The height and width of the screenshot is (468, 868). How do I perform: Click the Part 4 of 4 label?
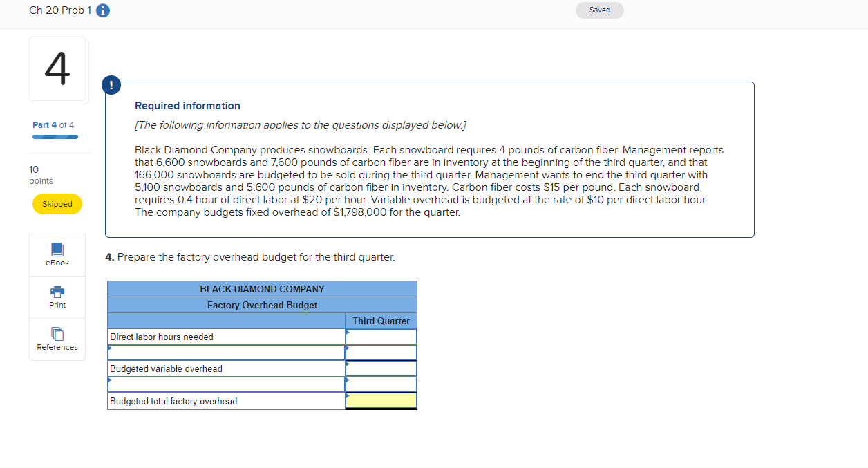click(x=53, y=125)
